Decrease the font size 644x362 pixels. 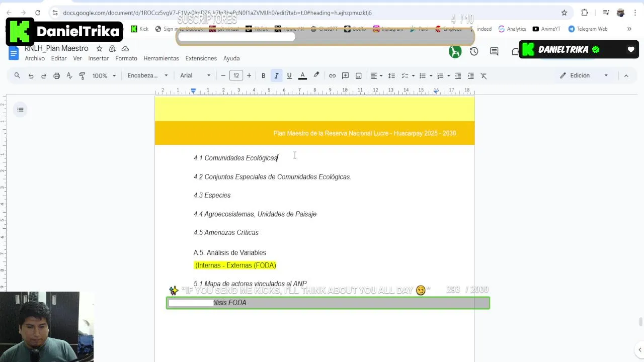(223, 75)
